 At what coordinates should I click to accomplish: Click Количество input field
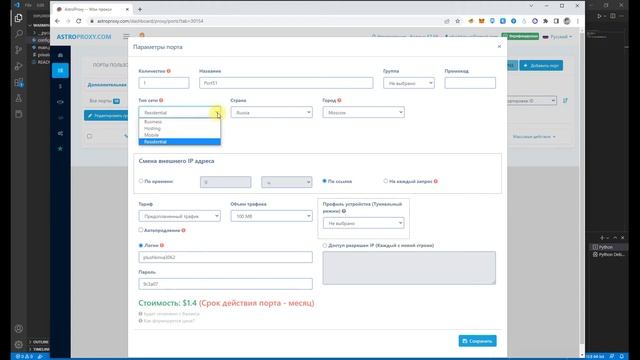point(164,83)
